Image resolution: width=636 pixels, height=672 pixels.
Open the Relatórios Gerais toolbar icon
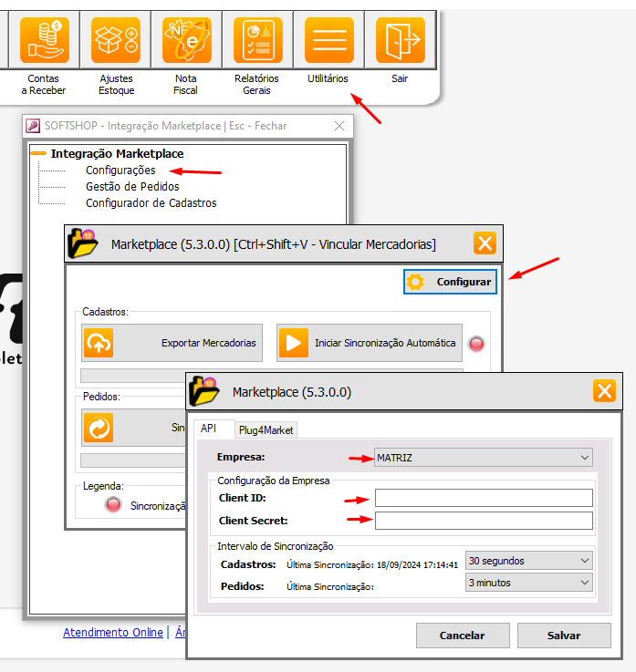tap(257, 40)
